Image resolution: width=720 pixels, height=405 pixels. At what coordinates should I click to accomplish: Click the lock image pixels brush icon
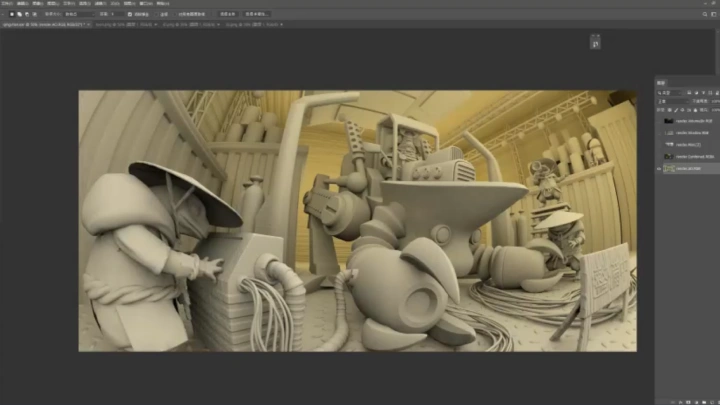click(676, 110)
